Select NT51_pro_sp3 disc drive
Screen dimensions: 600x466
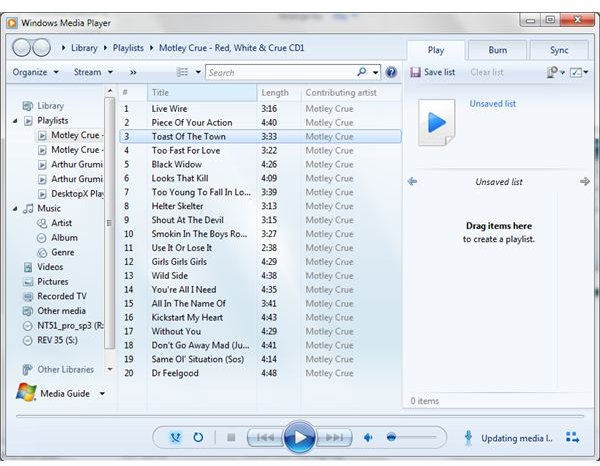[x=64, y=326]
